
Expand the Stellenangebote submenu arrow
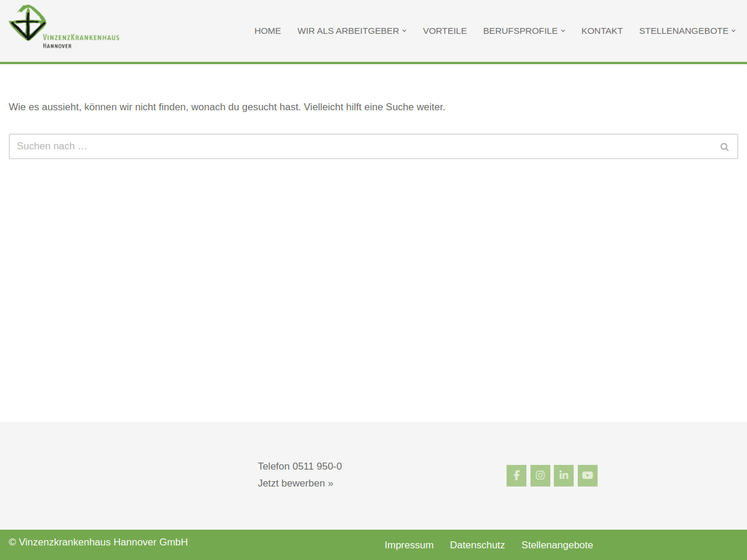pyautogui.click(x=734, y=31)
